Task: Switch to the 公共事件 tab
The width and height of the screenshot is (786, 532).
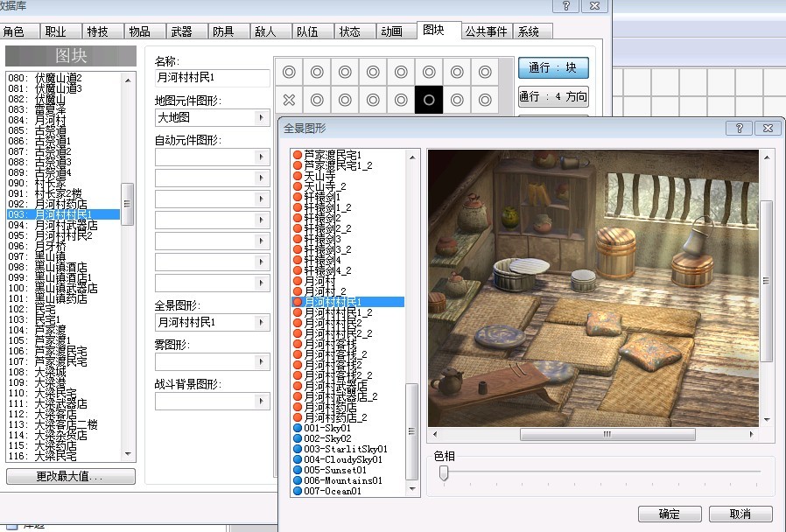Action: (486, 31)
